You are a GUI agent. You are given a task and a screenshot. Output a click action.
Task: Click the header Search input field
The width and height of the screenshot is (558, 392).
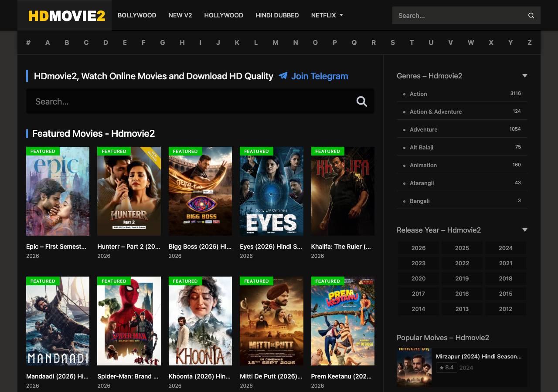pos(458,15)
